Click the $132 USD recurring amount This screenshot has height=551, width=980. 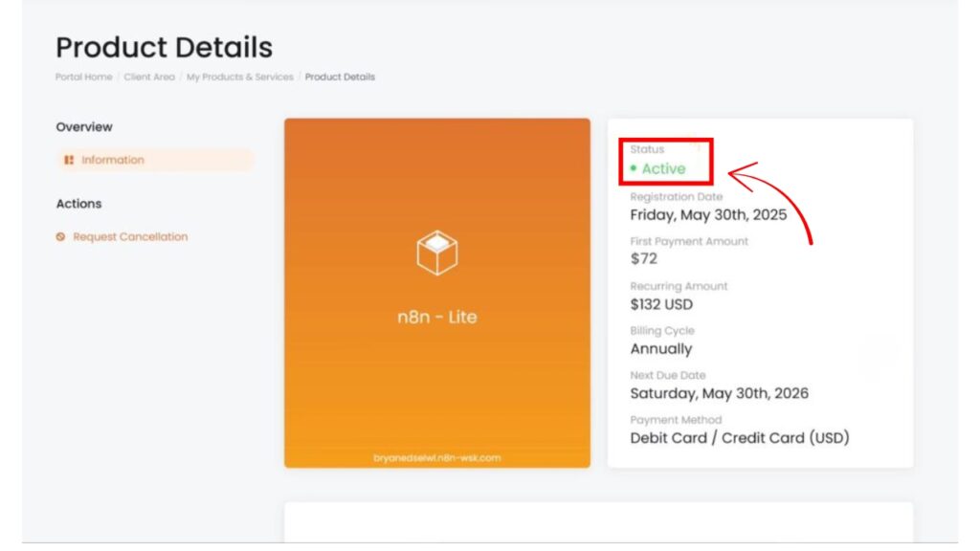click(x=661, y=304)
